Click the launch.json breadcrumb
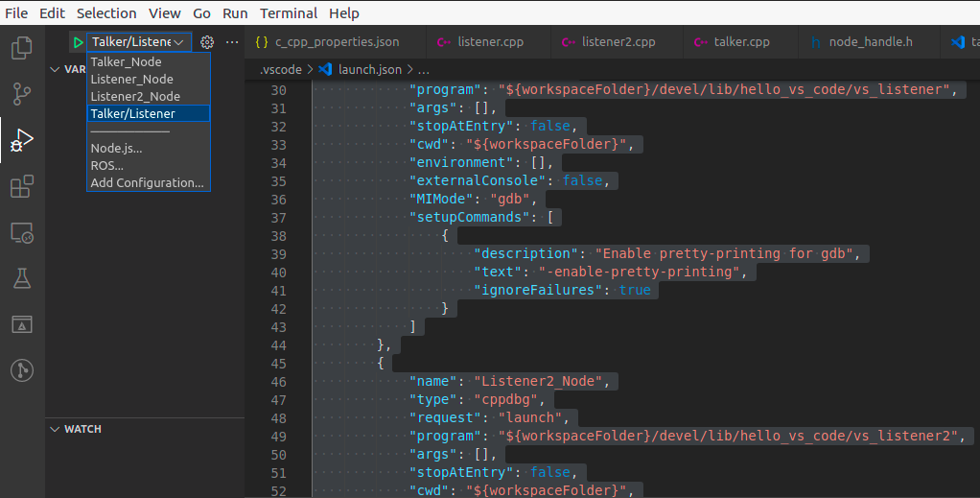The width and height of the screenshot is (980, 498). tap(370, 69)
